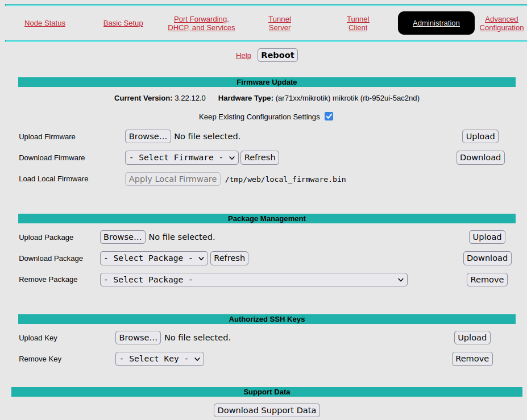This screenshot has height=420, width=527.
Task: Click the Help link
Action: click(x=243, y=56)
